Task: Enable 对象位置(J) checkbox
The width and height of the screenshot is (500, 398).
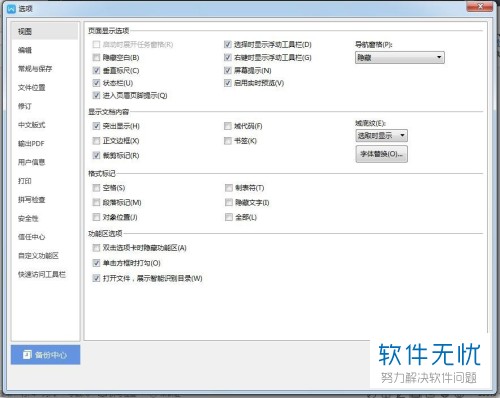Action: (96, 217)
